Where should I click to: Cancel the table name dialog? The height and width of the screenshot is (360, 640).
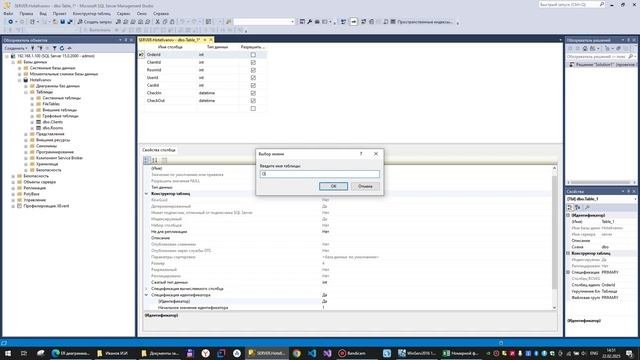coord(365,186)
